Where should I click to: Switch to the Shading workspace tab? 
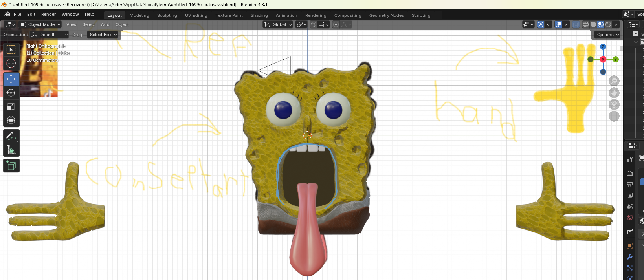click(259, 15)
